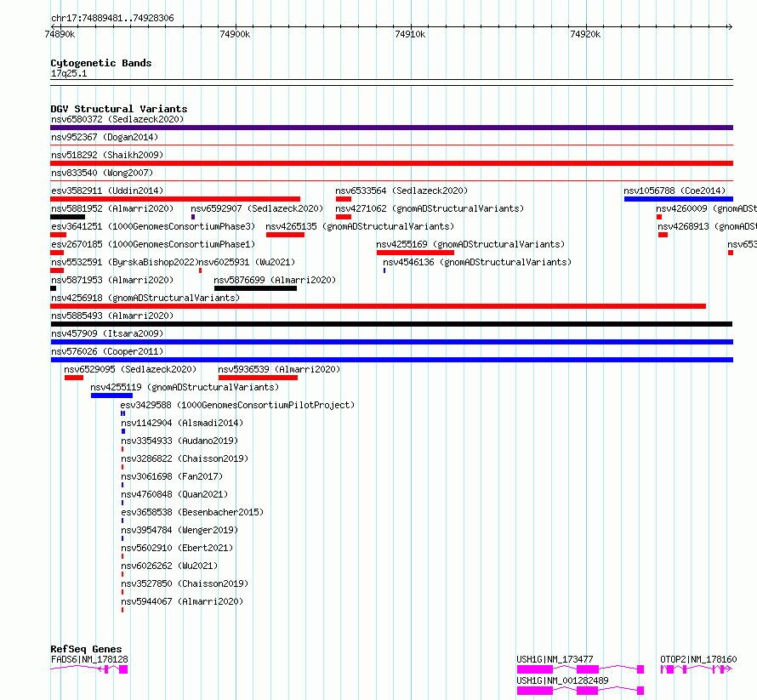This screenshot has height=700, width=757.
Task: Click nsv6026262 (Wu2021) label
Action: [169, 566]
